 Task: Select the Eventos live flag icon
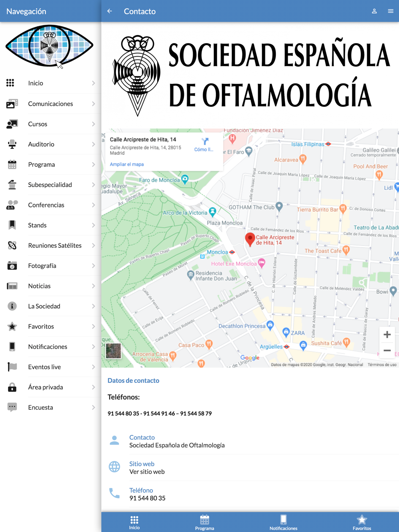point(12,367)
